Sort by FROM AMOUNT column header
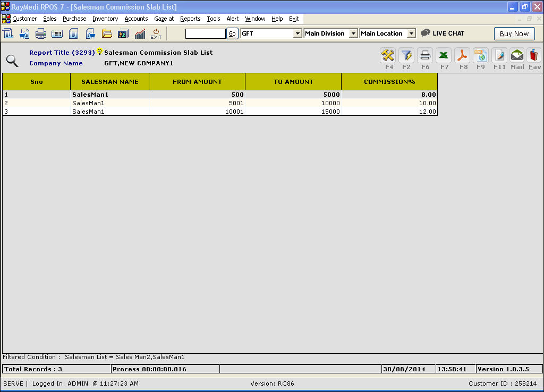The image size is (544, 392). pos(197,82)
